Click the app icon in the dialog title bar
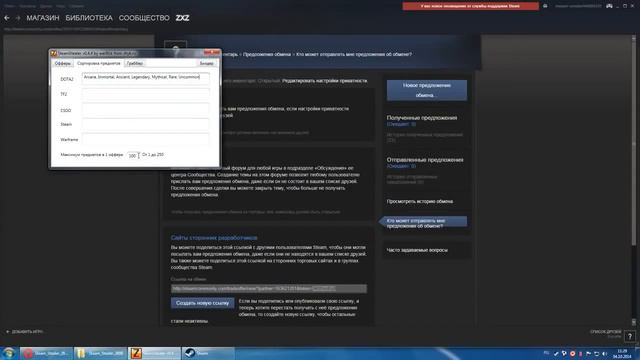The width and height of the screenshot is (640, 360). point(53,53)
